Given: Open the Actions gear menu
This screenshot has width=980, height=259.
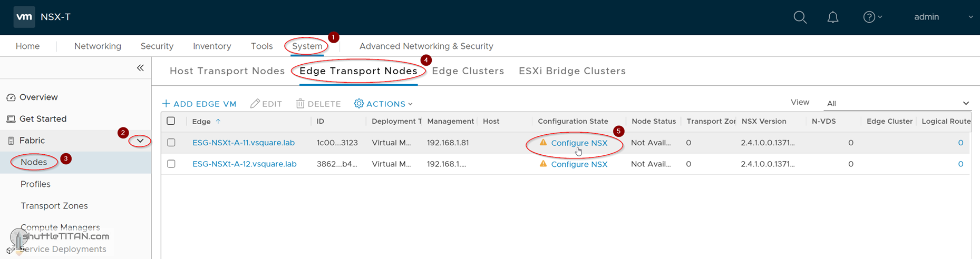Looking at the screenshot, I should click(383, 104).
